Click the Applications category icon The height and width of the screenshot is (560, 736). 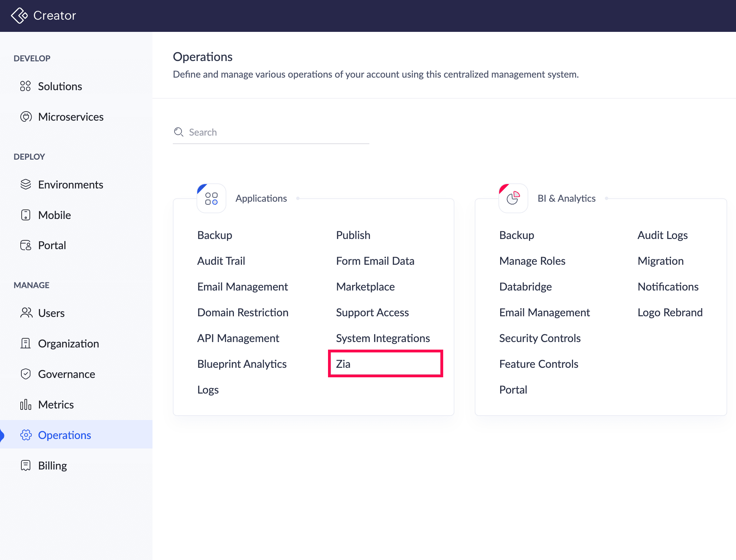click(211, 198)
